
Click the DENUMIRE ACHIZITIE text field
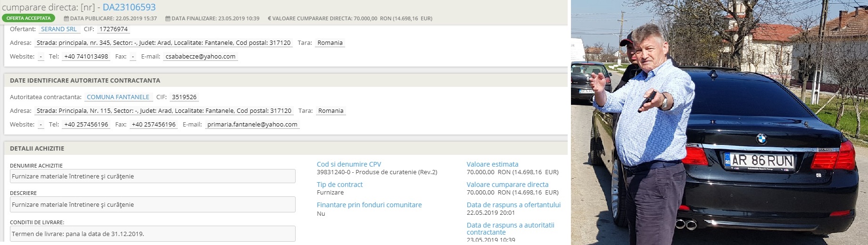152,177
